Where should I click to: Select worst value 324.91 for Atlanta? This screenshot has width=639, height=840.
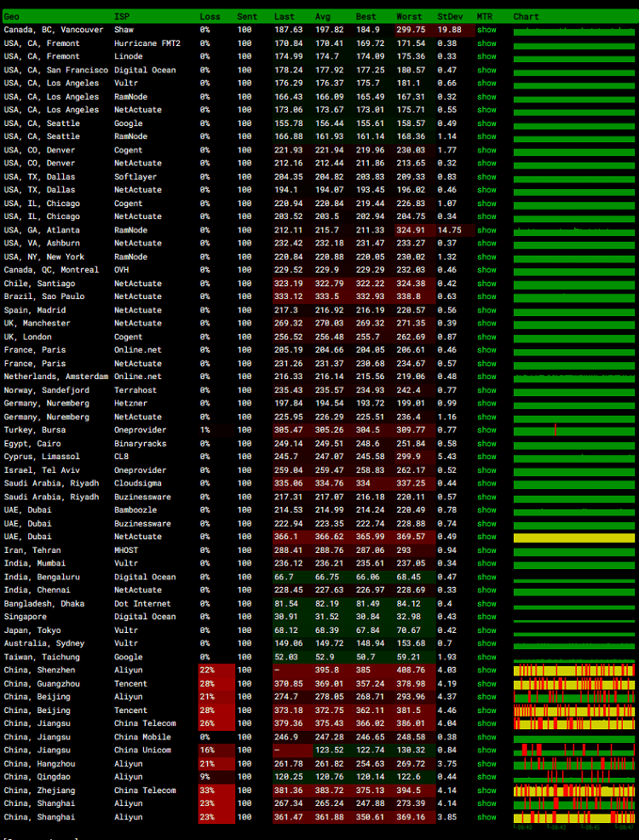click(x=415, y=230)
